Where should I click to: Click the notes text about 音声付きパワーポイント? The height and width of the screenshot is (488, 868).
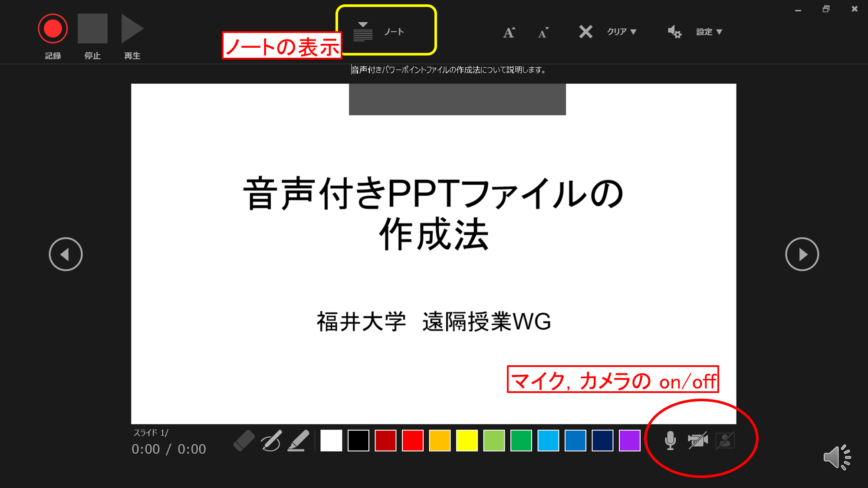[449, 70]
